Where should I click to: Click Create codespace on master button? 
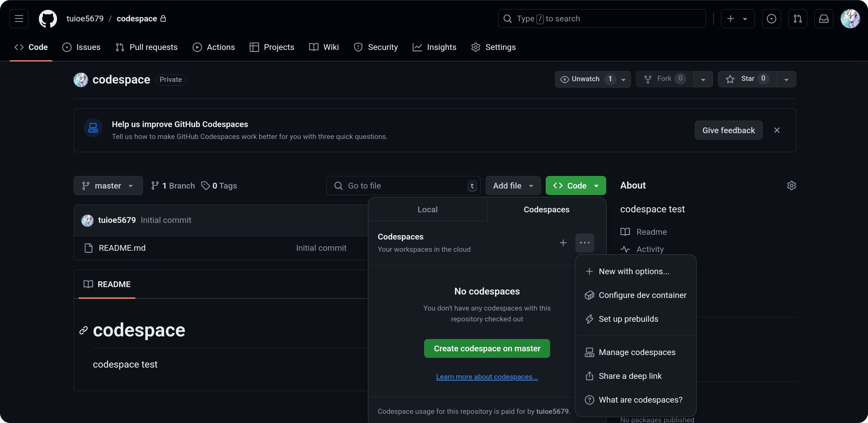[x=487, y=349]
